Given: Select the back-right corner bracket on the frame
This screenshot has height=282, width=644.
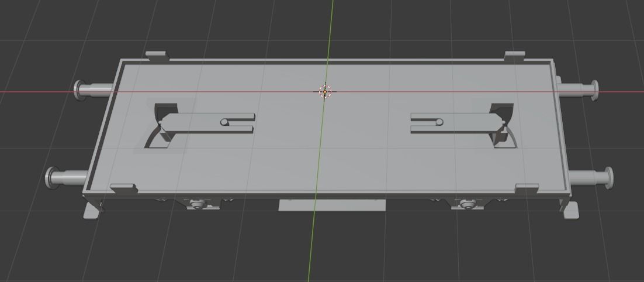Looking at the screenshot, I should point(514,56).
